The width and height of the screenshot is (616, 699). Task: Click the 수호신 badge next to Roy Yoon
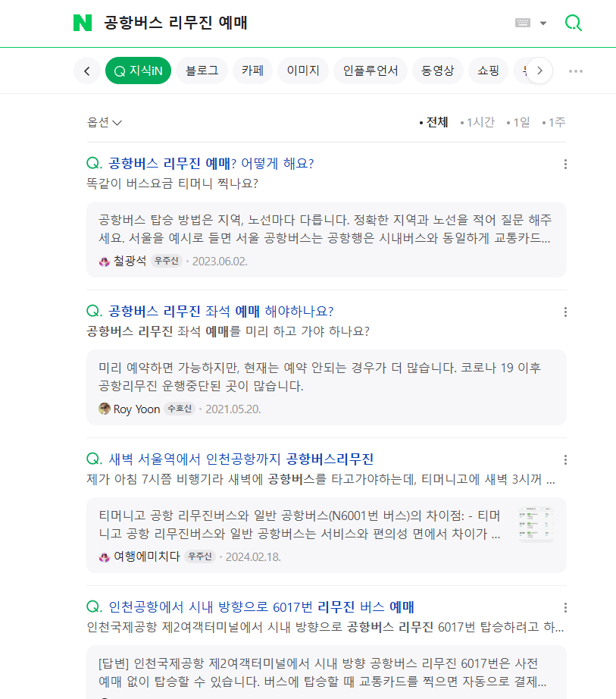click(180, 409)
